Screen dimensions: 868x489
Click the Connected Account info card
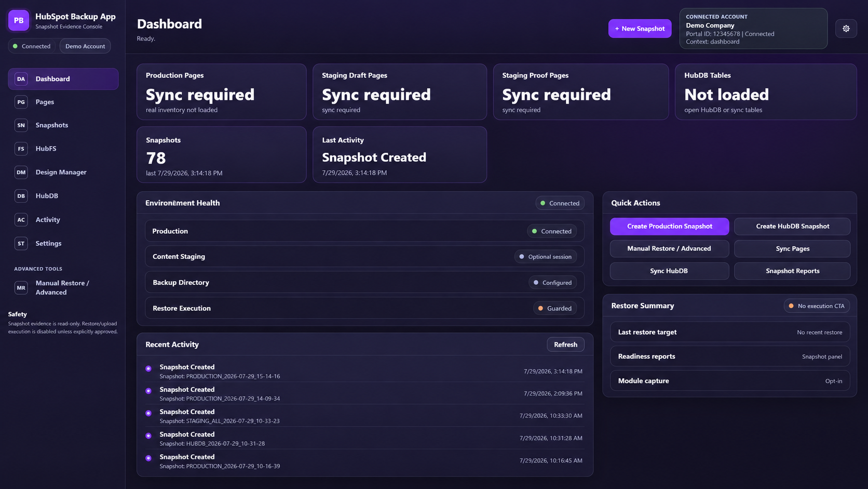pyautogui.click(x=753, y=29)
